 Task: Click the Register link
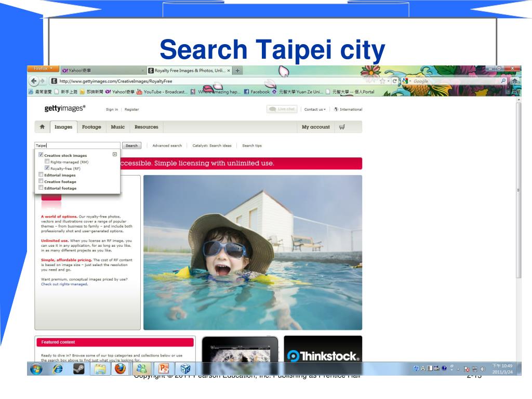pyautogui.click(x=131, y=109)
